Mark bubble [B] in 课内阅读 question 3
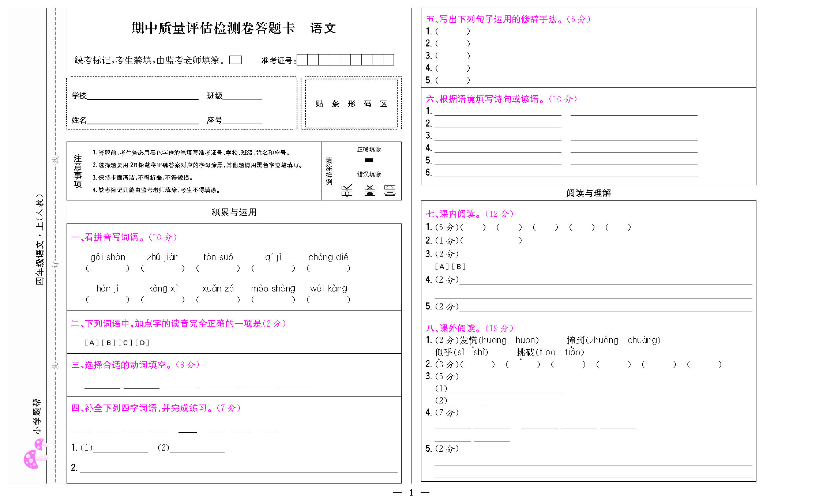 point(459,267)
